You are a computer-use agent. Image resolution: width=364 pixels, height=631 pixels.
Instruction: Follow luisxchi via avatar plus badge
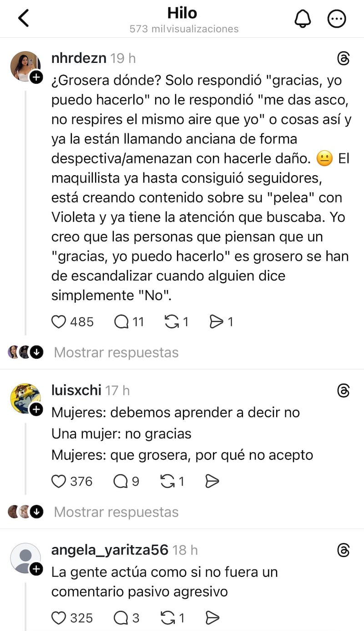pyautogui.click(x=36, y=410)
